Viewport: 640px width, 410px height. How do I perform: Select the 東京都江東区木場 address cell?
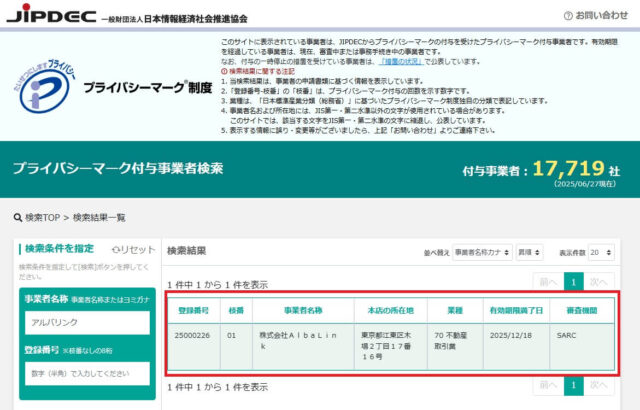point(391,346)
